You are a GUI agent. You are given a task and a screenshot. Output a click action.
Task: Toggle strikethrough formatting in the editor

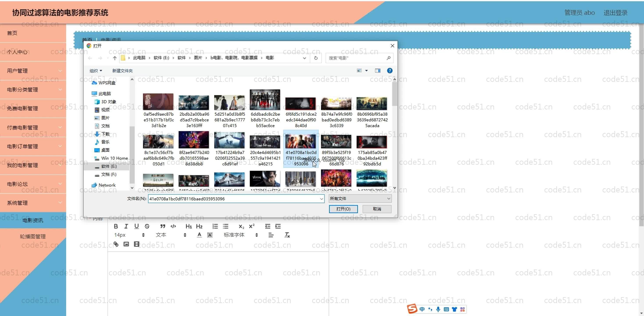point(147,226)
